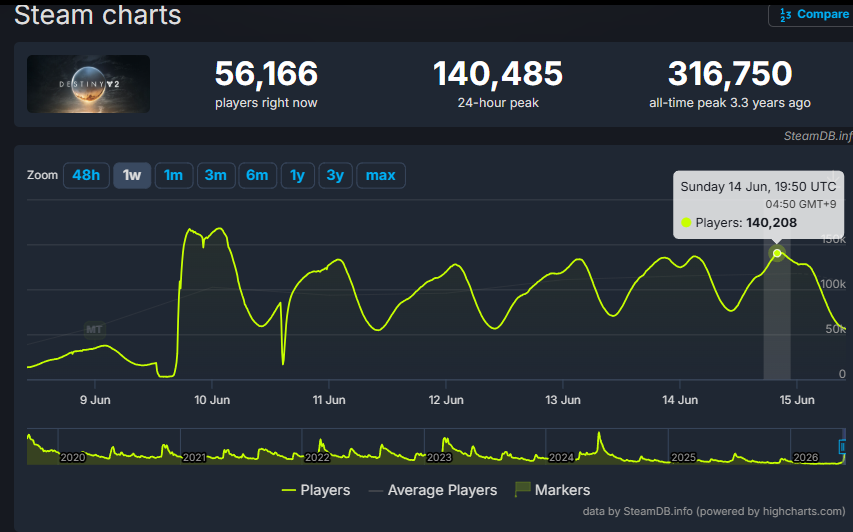Toggle the Markers series in legend
The height and width of the screenshot is (532, 853).
[552, 490]
